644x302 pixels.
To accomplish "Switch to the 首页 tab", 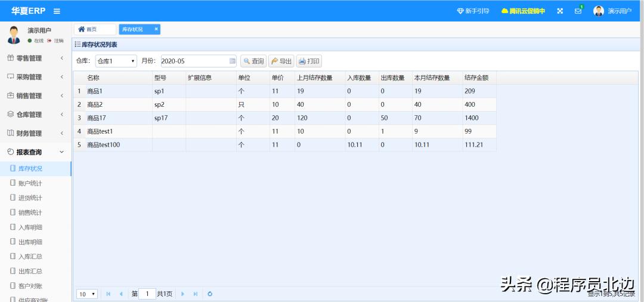I will click(95, 29).
